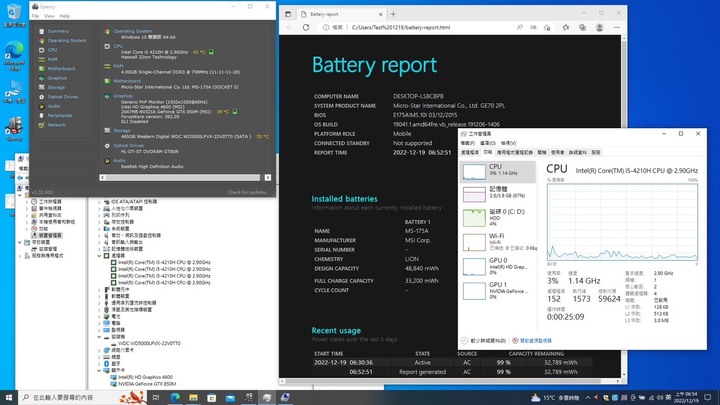The height and width of the screenshot is (405, 720).
Task: Click the Edge tab actions icon
Action: (x=288, y=14)
